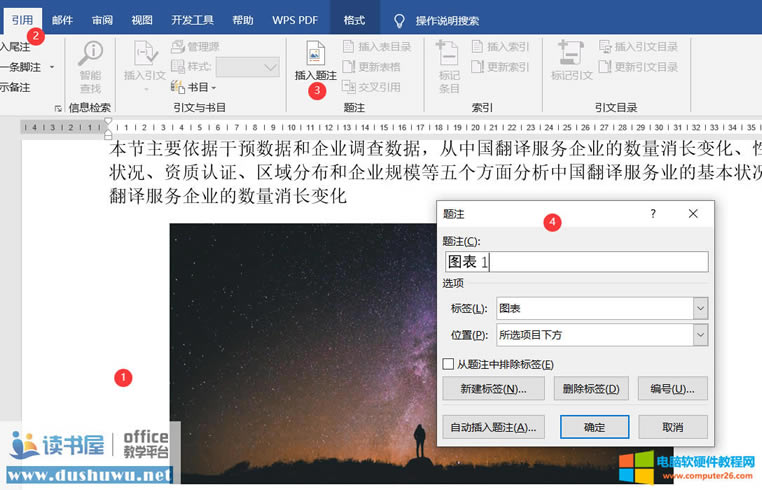Click the Insert Citation (插入引文) icon
Image resolution: width=762 pixels, height=490 pixels.
(146, 54)
